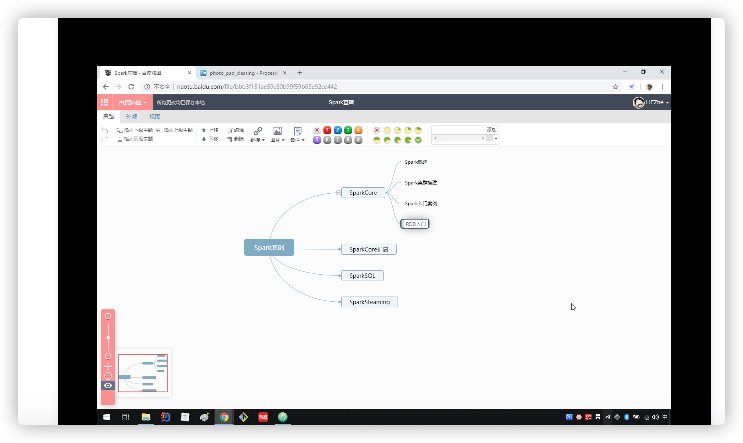Click the zoom in plus on navigator bar
The height and width of the screenshot is (443, 743).
108,316
